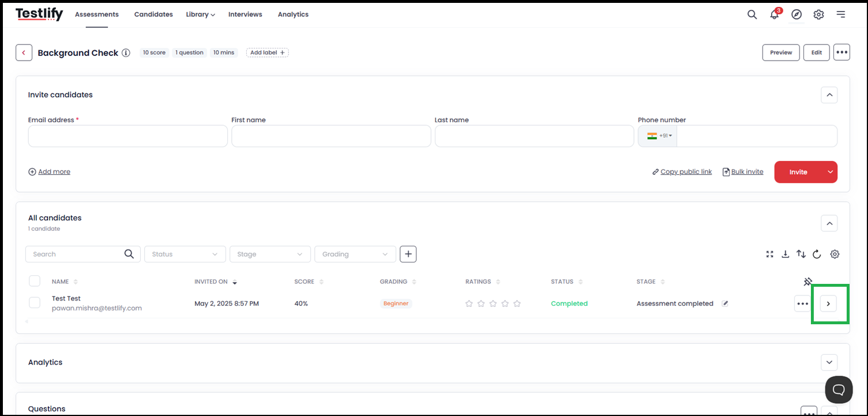Open Bulk invite link
868x416 pixels.
point(743,171)
